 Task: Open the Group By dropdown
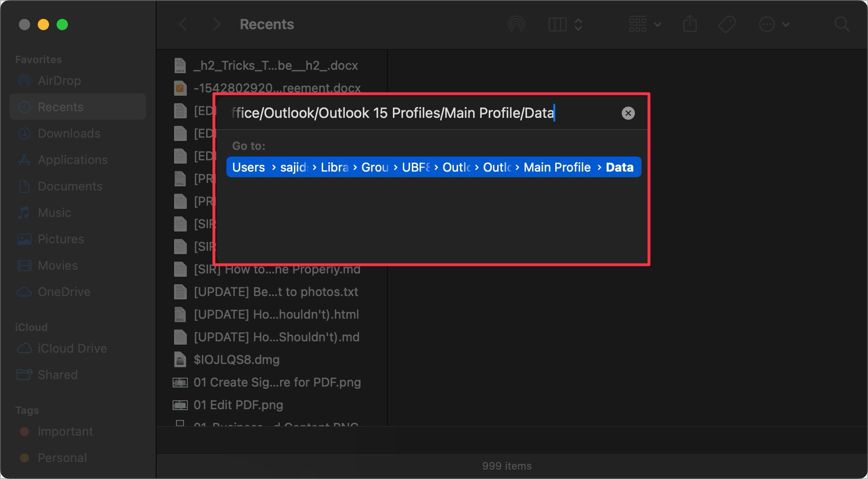coord(644,24)
